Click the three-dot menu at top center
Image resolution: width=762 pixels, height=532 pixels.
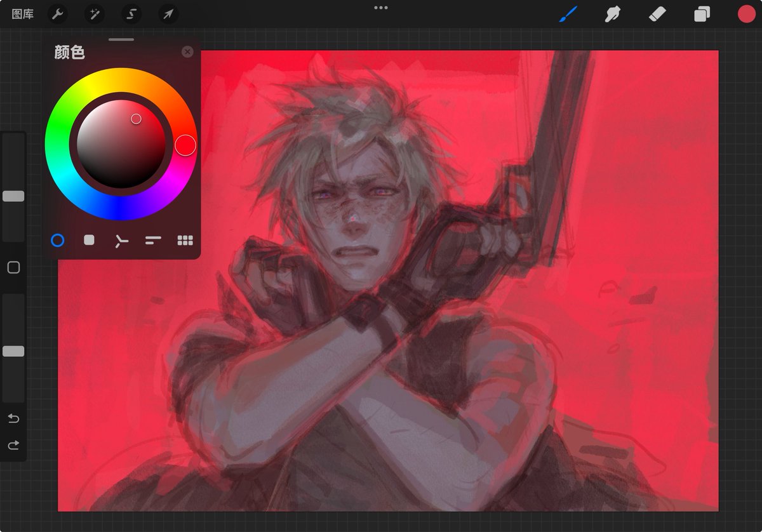tap(381, 8)
